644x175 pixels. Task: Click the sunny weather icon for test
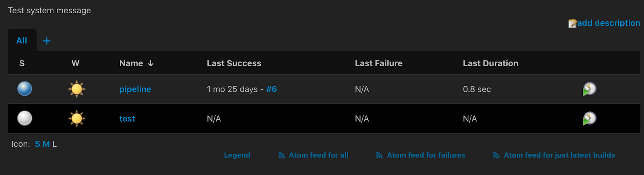[76, 119]
